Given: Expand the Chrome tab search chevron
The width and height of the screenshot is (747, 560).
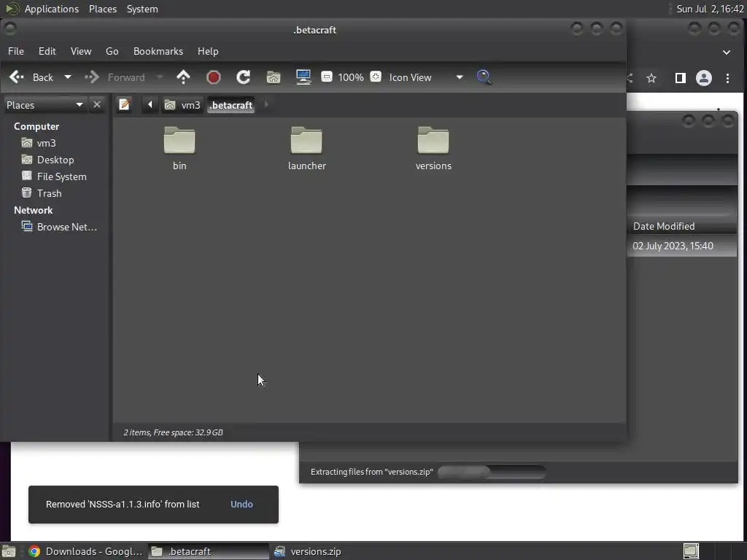Looking at the screenshot, I should click(x=727, y=52).
